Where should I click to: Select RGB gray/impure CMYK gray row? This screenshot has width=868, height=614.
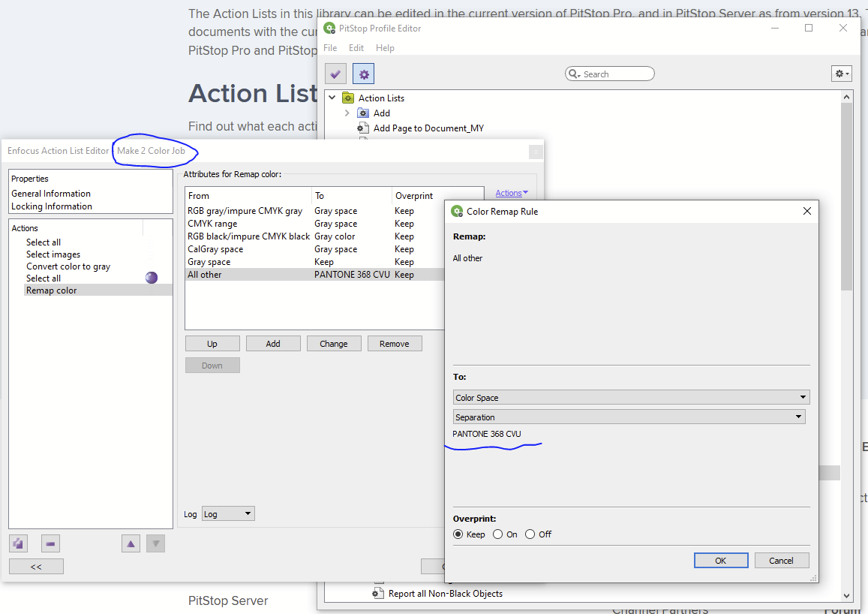[x=315, y=211]
